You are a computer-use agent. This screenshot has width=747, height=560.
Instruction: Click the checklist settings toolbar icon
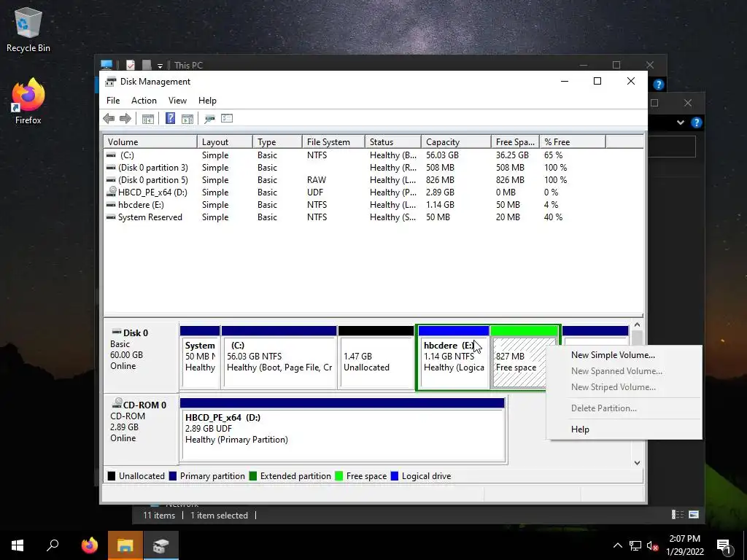(227, 118)
